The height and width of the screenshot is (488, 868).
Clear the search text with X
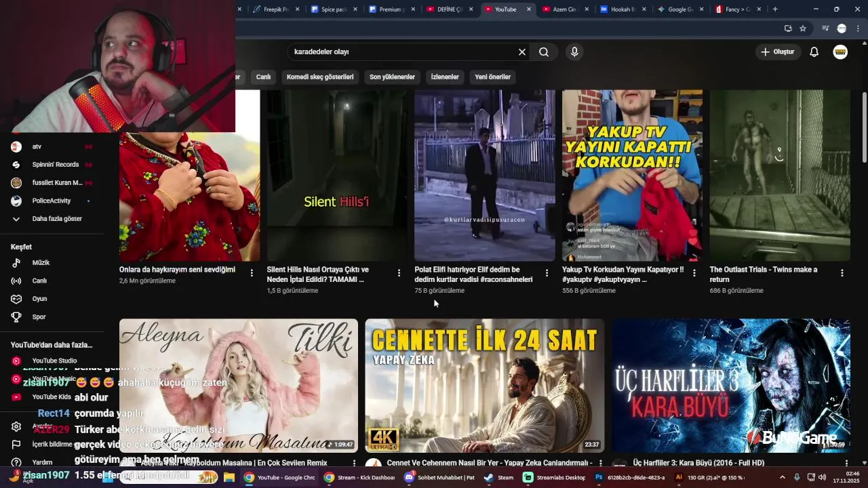pos(522,52)
